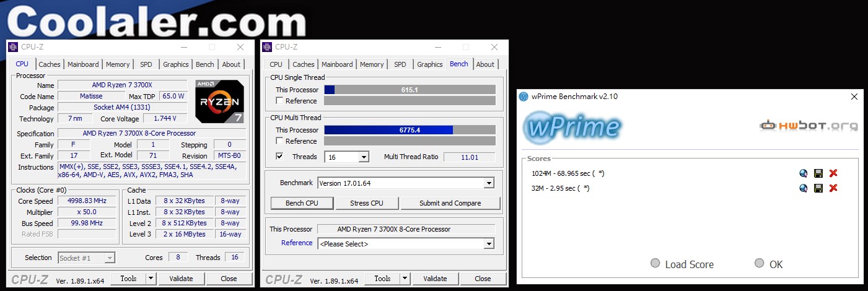Toggle Single Thread Reference checkbox
Viewport: 868px width, 291px height.
(x=279, y=101)
